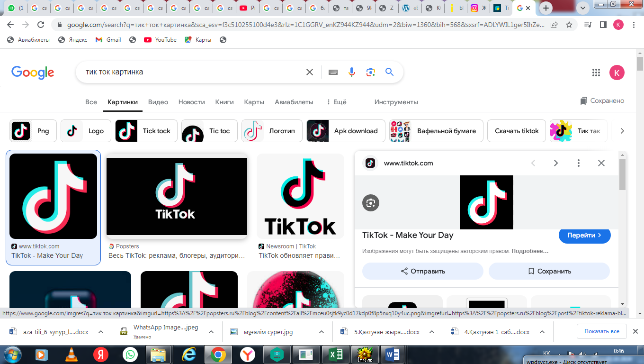
Task: Expand options for WhatsApp Image jpeg download
Action: [x=211, y=332]
